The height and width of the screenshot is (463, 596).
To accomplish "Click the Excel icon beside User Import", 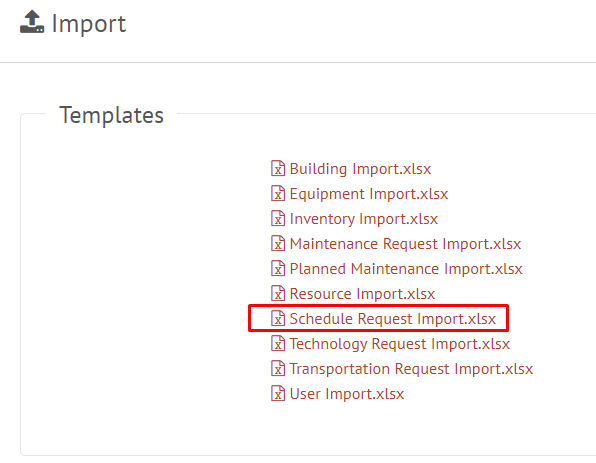I will [278, 393].
